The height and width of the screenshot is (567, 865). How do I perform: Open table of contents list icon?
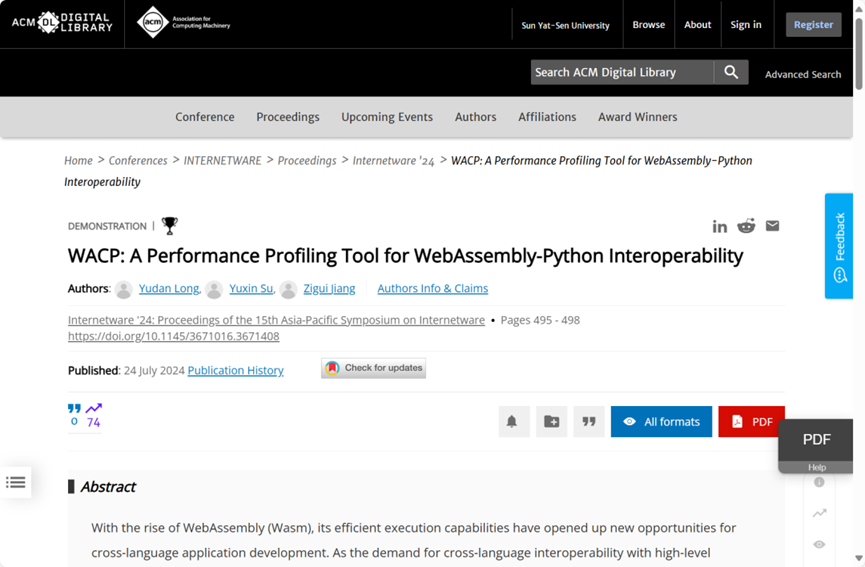[x=16, y=483]
